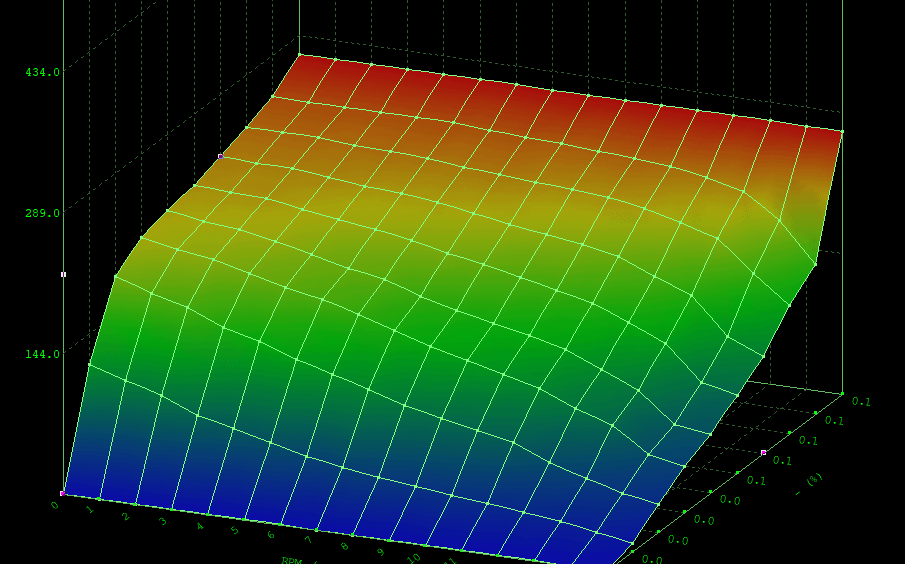
Task: Click tick label 10 on the RPM axis
Action: click(413, 557)
